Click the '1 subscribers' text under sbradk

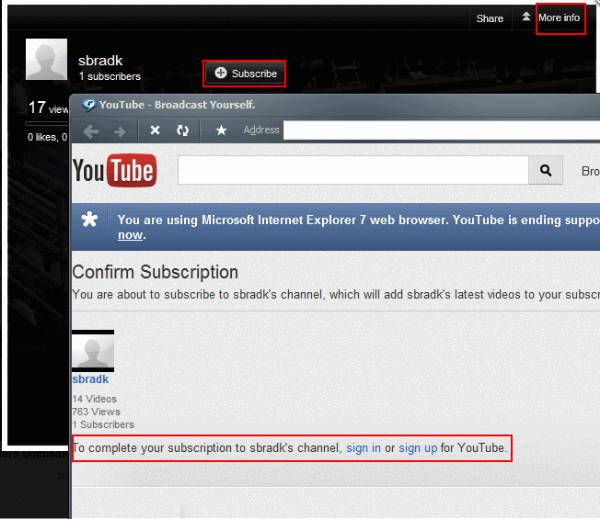110,76
